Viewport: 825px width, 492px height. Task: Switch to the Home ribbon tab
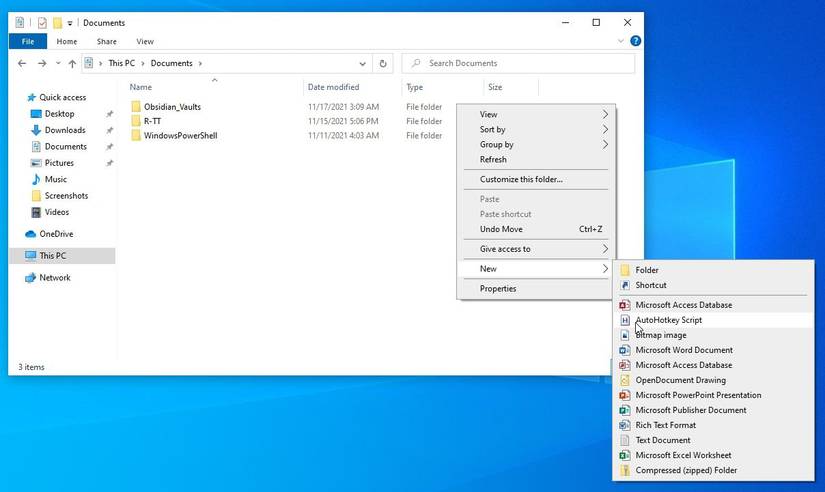(x=67, y=41)
